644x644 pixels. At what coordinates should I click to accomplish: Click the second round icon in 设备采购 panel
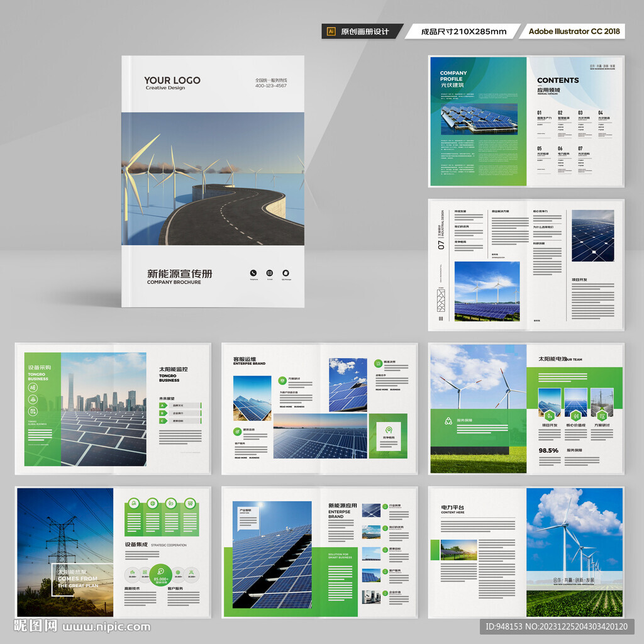(x=33, y=399)
